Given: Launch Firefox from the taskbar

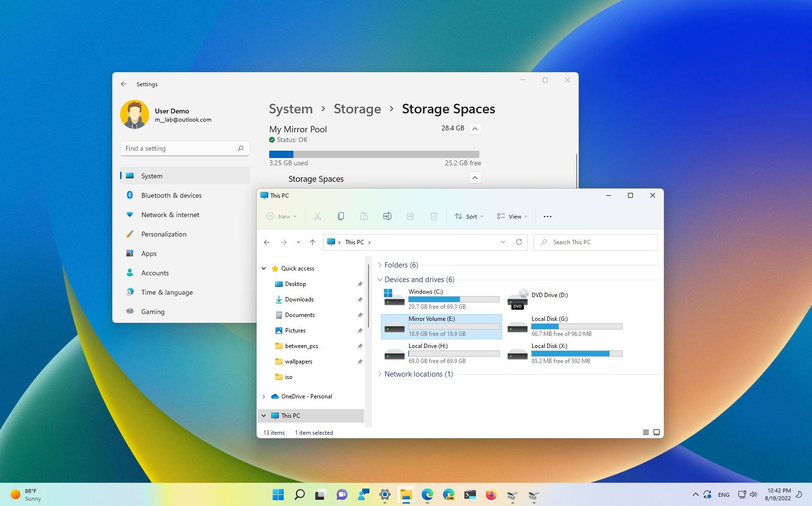Looking at the screenshot, I should [491, 495].
